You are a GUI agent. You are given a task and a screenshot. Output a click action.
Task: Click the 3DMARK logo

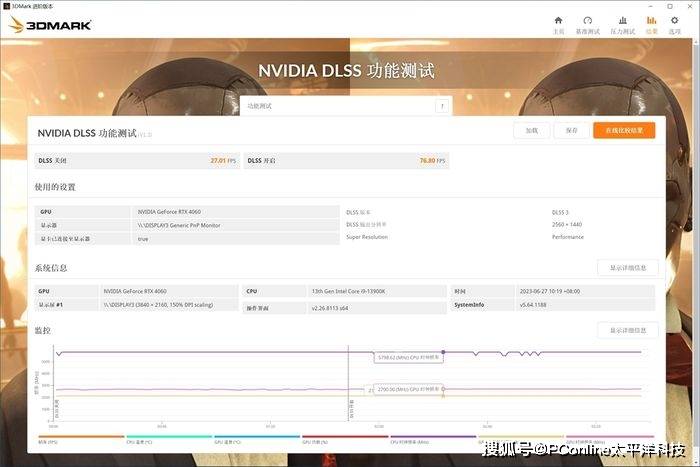(50, 25)
